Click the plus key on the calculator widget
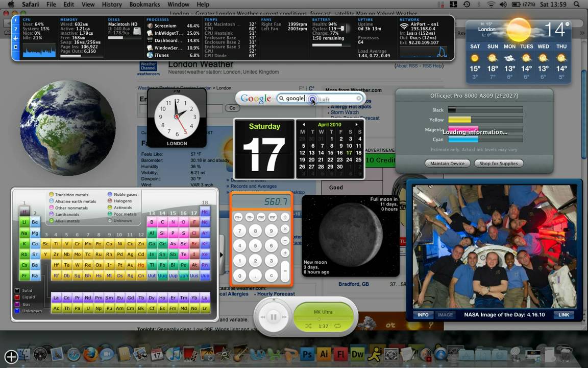 (285, 252)
